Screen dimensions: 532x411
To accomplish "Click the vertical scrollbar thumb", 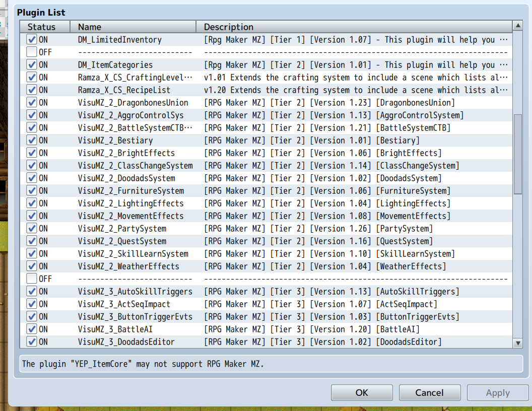I will pyautogui.click(x=518, y=154).
